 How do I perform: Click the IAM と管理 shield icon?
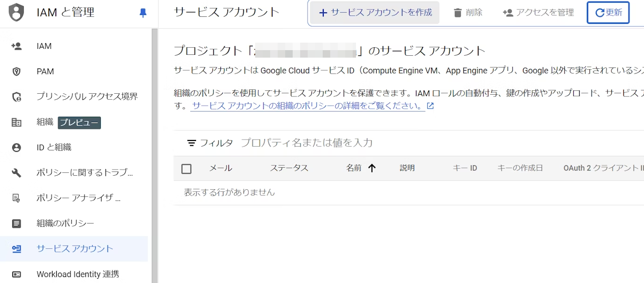pos(16,13)
